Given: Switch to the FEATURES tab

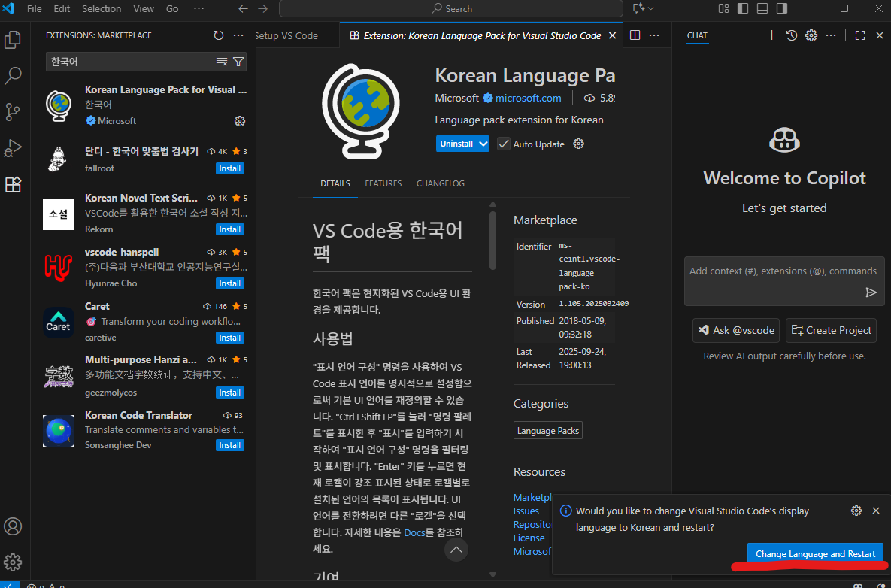Looking at the screenshot, I should tap(383, 183).
